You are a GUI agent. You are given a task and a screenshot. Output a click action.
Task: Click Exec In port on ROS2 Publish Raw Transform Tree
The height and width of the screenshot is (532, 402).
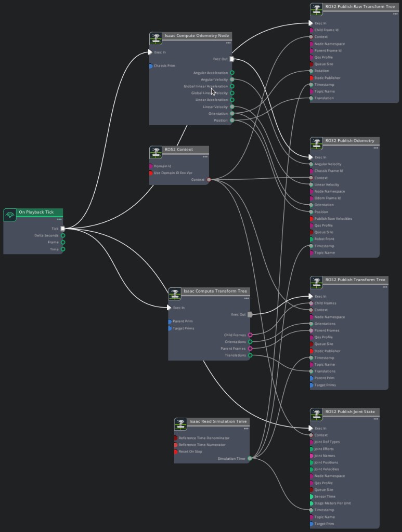tap(310, 23)
